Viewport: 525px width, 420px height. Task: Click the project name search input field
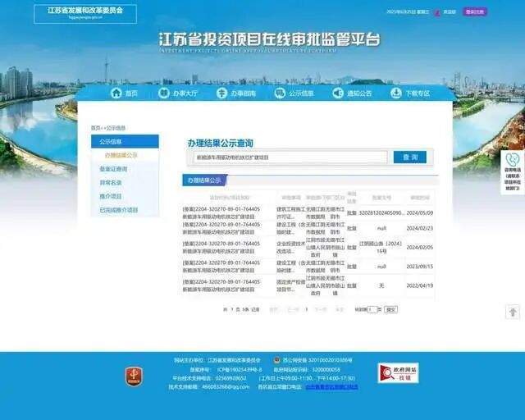[290, 157]
